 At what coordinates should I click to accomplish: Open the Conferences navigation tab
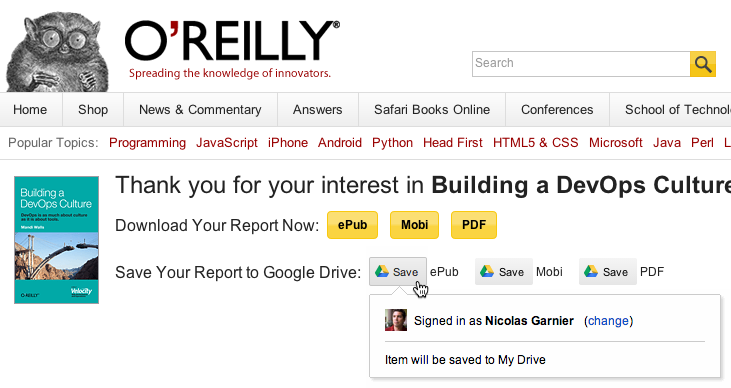point(557,110)
